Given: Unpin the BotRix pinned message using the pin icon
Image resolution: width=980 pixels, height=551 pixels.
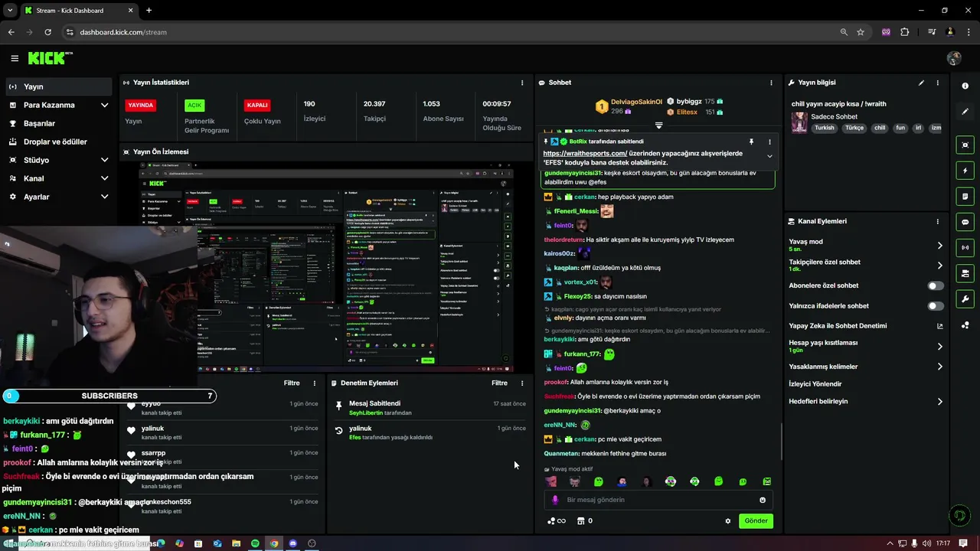Looking at the screenshot, I should [x=751, y=142].
